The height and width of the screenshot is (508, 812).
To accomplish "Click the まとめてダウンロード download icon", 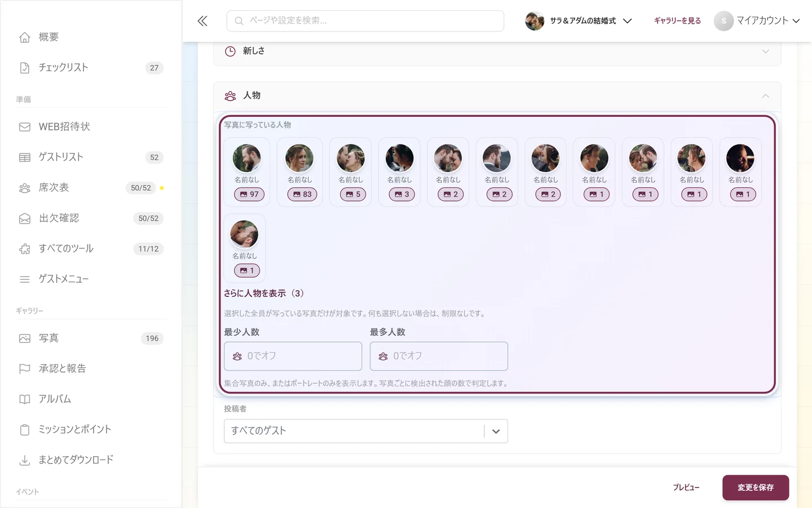I will coord(25,461).
